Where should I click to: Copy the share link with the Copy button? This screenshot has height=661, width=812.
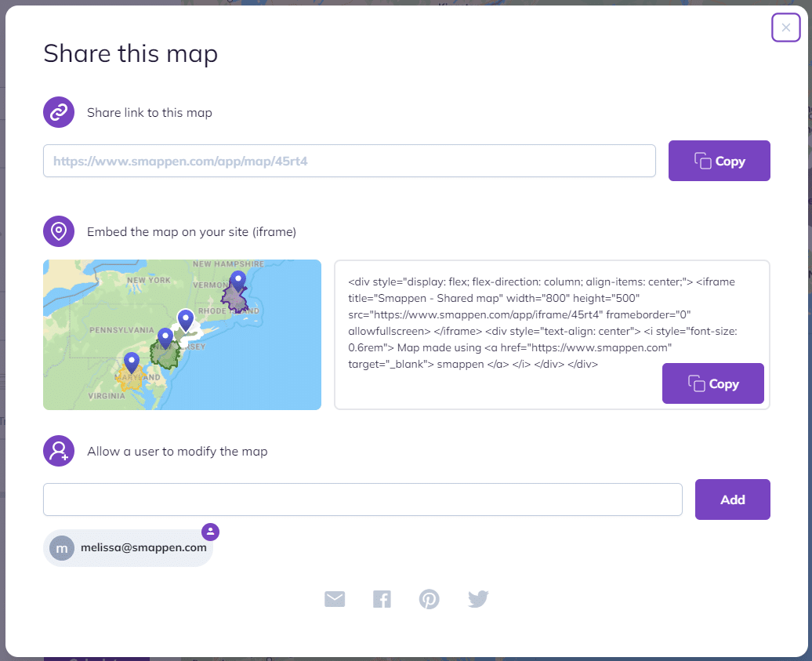[x=719, y=160]
